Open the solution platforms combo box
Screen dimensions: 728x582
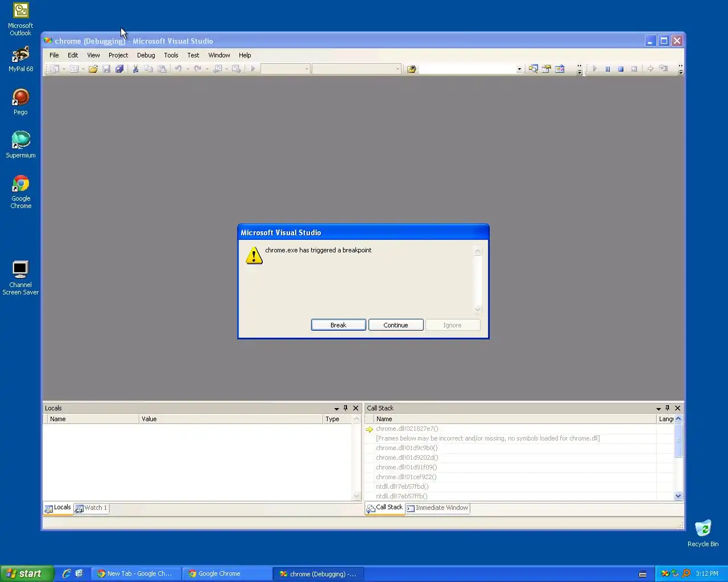[x=356, y=69]
